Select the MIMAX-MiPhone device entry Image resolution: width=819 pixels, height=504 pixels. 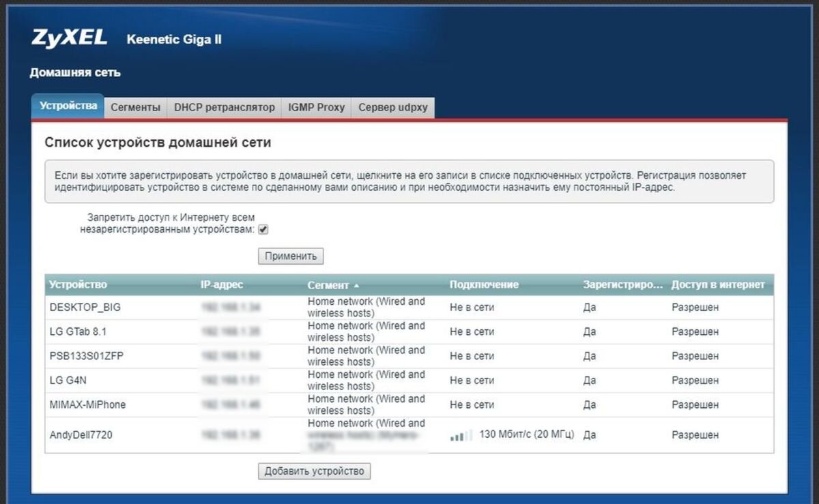409,405
